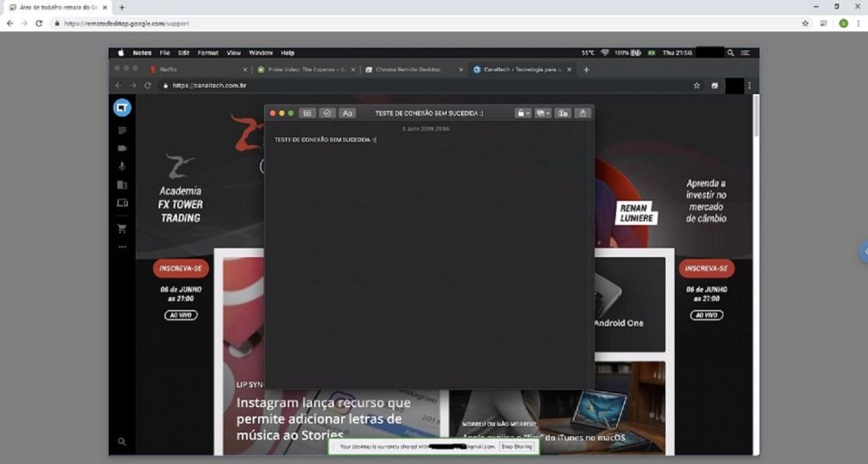Click the note text TESTE DE CONEXÃO BEM SUCEDIDA
Screen dimensions: 868x464
point(325,139)
